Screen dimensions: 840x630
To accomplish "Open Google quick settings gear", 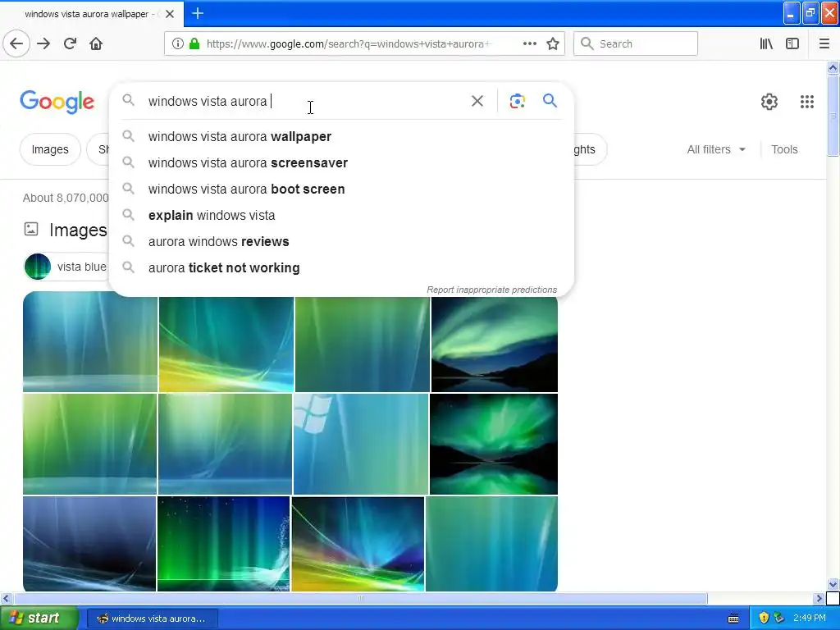I will coord(769,102).
